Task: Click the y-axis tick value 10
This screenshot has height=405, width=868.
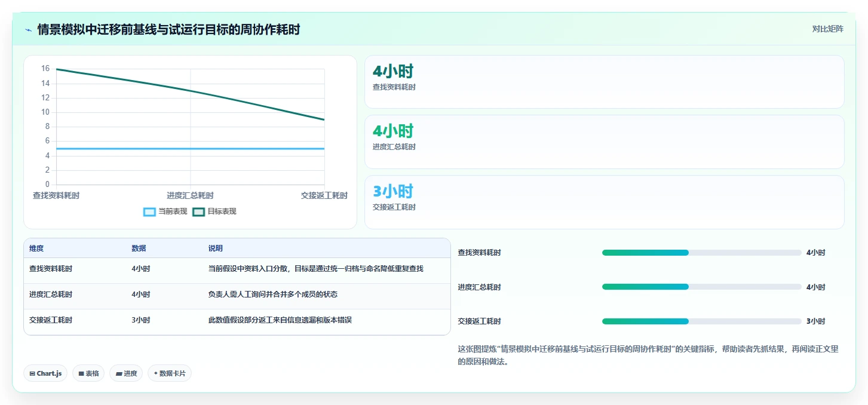Action: [45, 112]
